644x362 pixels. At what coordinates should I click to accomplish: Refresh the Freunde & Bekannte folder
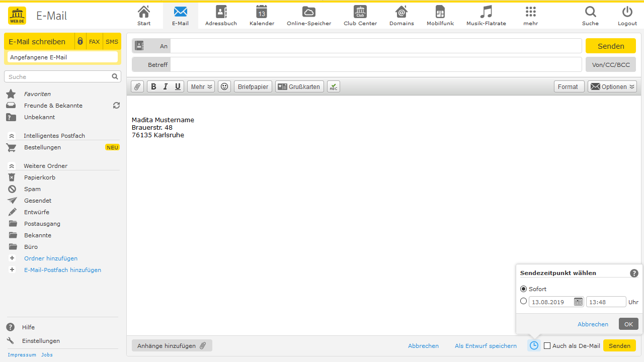[x=116, y=105]
